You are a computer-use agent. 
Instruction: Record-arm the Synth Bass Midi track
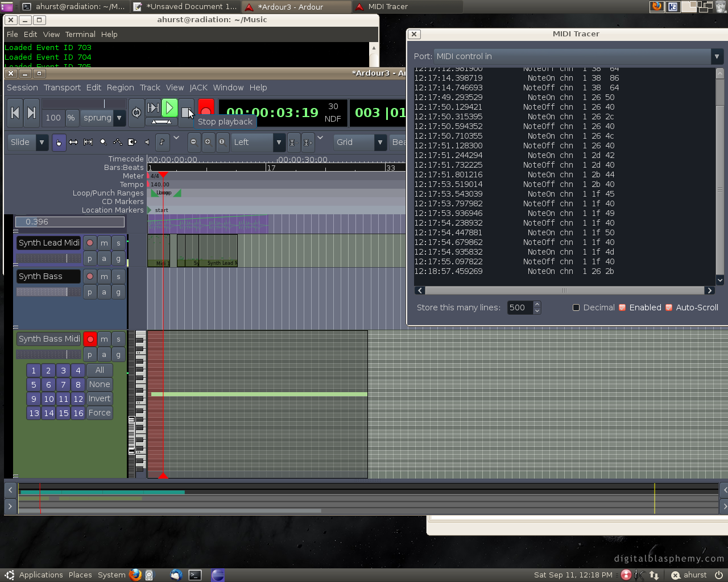click(90, 339)
